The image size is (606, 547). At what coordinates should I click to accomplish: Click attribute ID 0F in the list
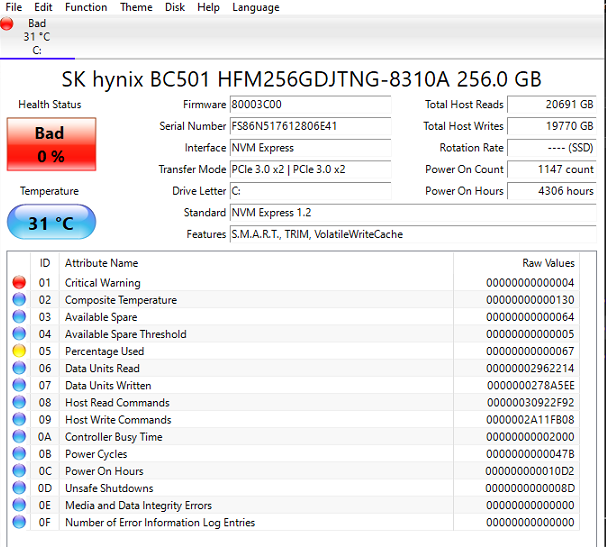pyautogui.click(x=44, y=523)
